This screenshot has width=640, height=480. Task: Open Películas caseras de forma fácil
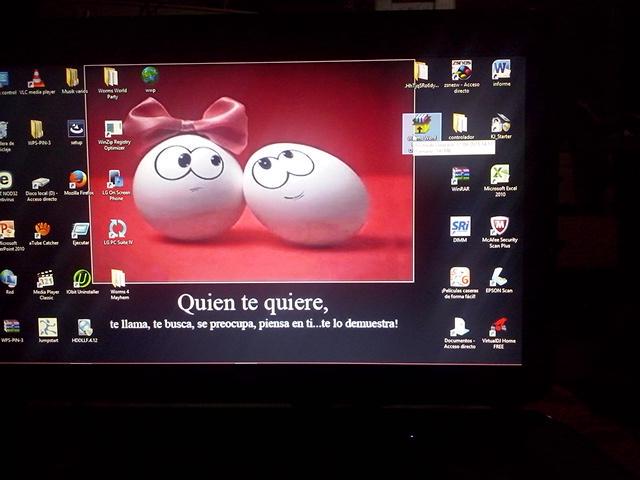pos(460,283)
